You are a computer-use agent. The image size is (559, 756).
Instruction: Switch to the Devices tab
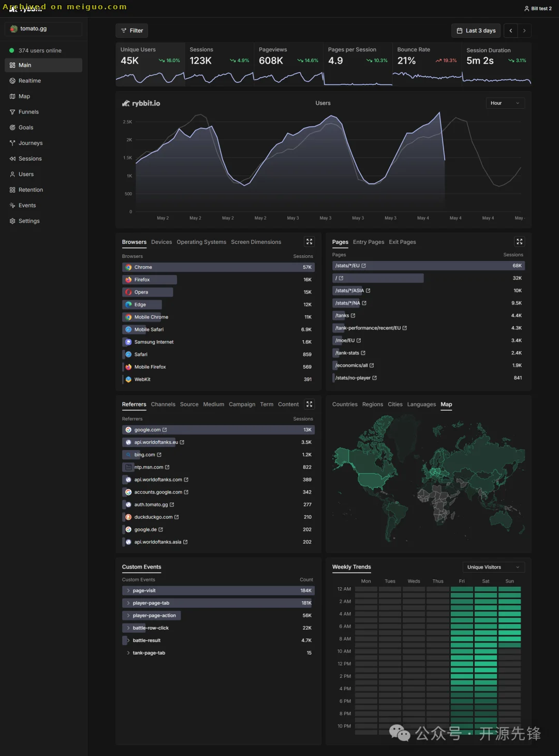pyautogui.click(x=161, y=242)
